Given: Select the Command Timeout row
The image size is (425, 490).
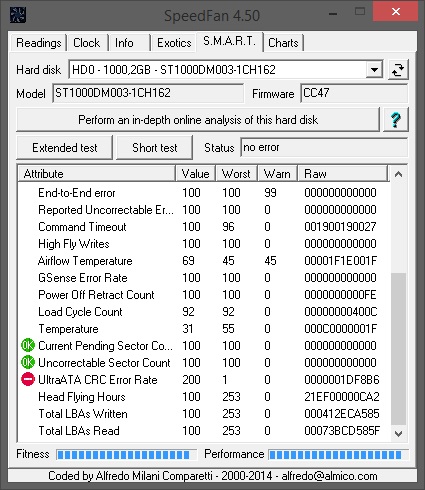Looking at the screenshot, I should coord(203,227).
